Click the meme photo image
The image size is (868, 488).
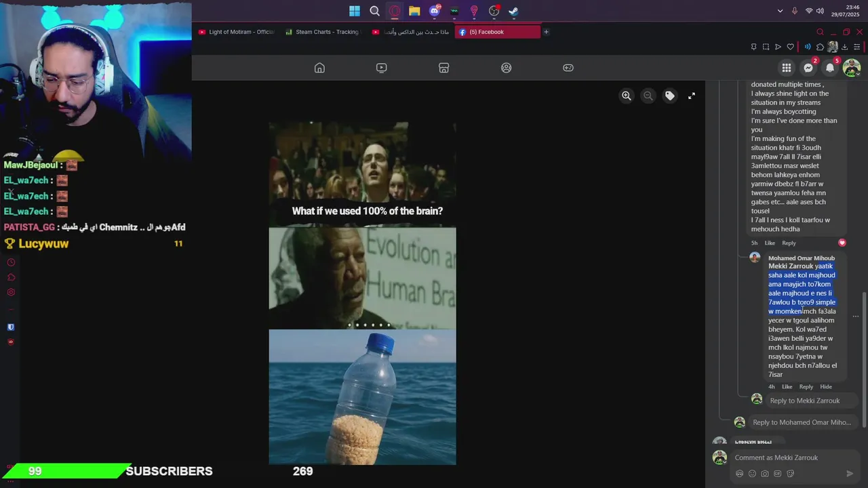pos(362,293)
